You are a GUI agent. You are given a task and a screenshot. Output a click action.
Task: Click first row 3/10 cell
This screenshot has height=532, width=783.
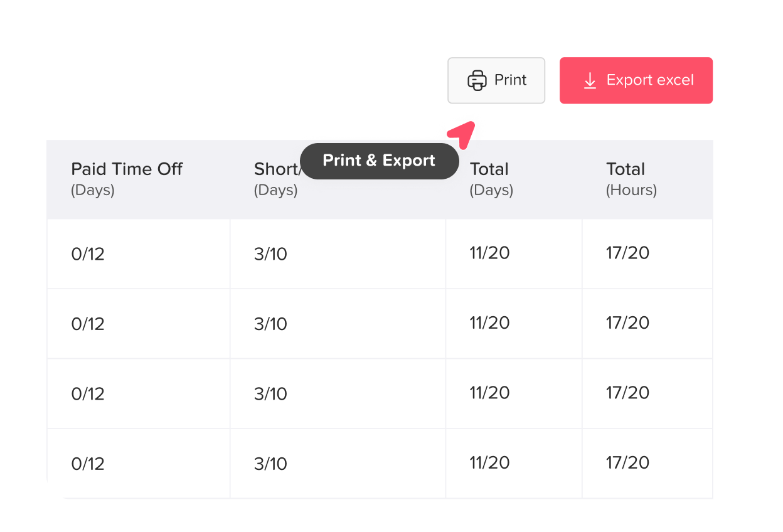pyautogui.click(x=270, y=254)
